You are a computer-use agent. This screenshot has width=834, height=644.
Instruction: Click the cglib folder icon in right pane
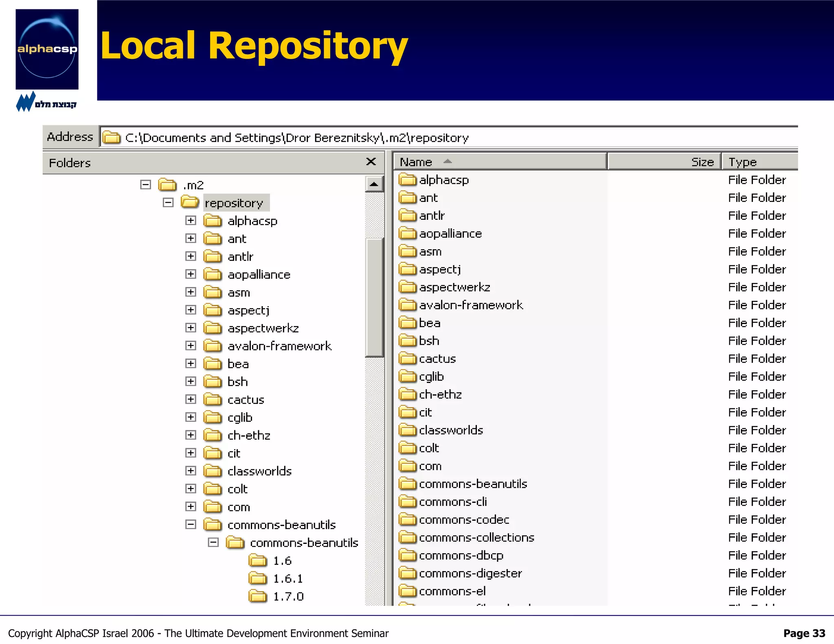408,377
